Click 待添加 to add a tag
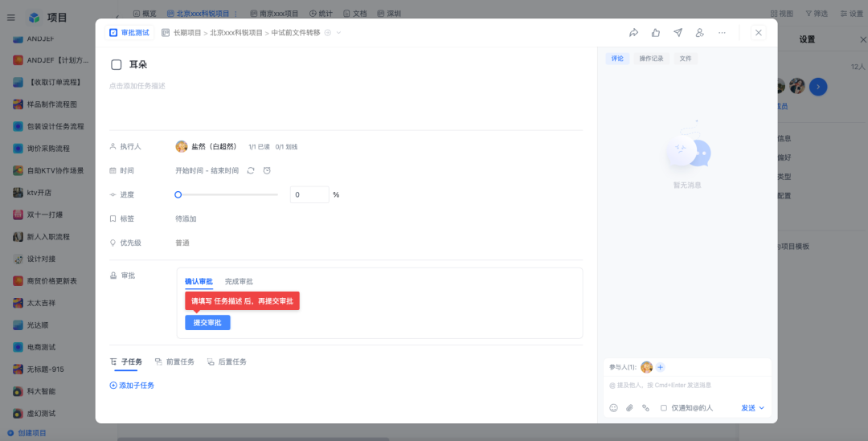 coord(186,218)
